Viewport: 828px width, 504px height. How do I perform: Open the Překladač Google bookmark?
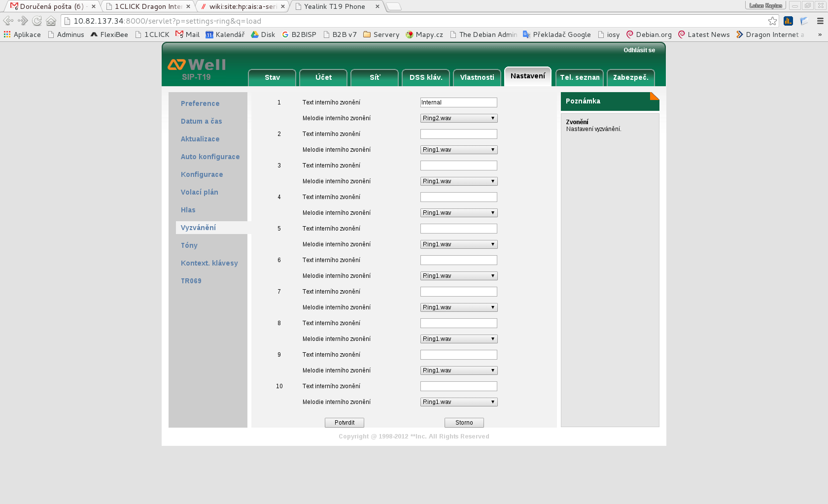tap(556, 34)
